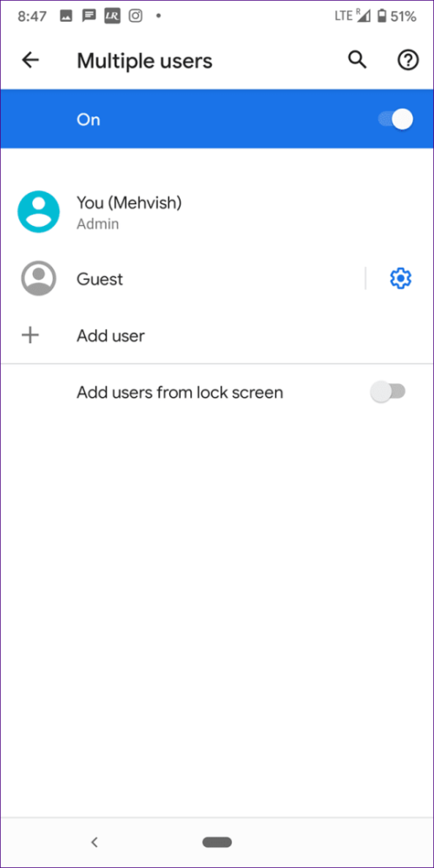Tap the system back chevron in navigation bar

tap(95, 843)
